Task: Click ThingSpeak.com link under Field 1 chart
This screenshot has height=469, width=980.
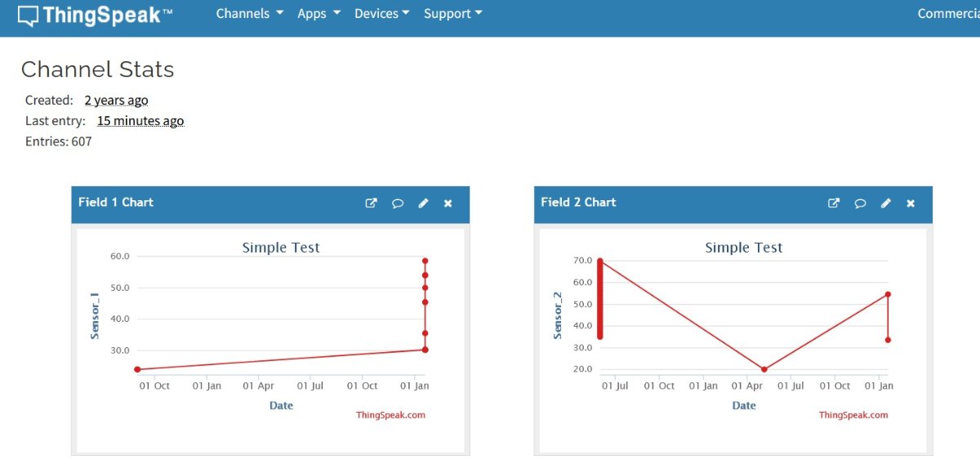Action: 390,415
